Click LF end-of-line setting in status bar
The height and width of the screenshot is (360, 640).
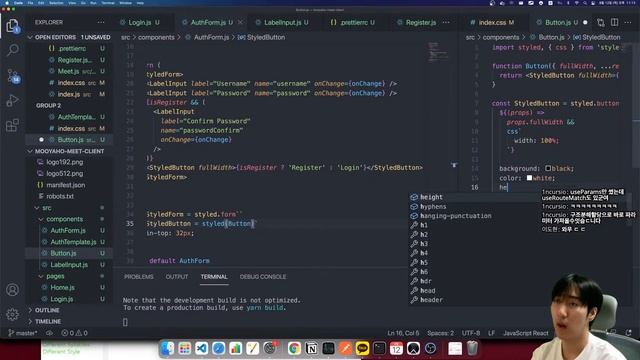(491, 333)
